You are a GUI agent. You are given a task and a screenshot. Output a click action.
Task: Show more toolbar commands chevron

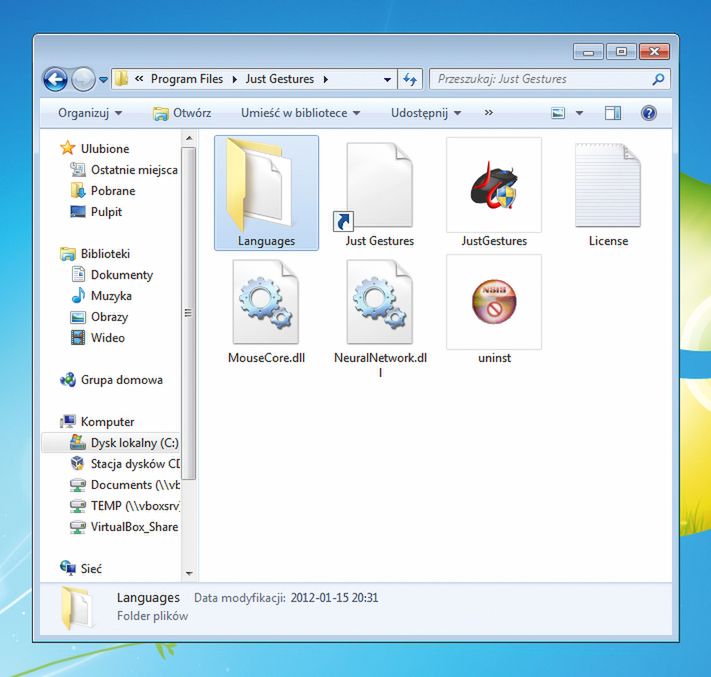(x=488, y=112)
